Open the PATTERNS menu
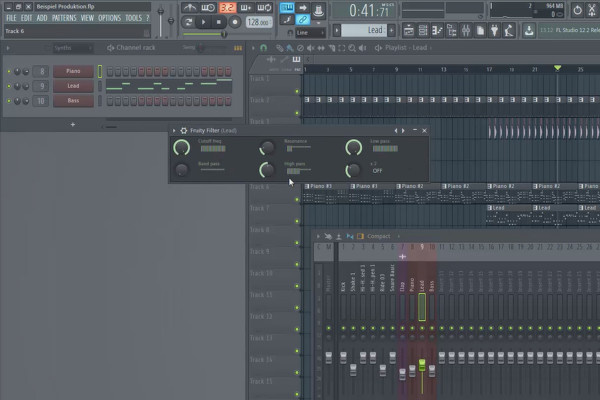Viewport: 600px width, 400px height. 64,18
